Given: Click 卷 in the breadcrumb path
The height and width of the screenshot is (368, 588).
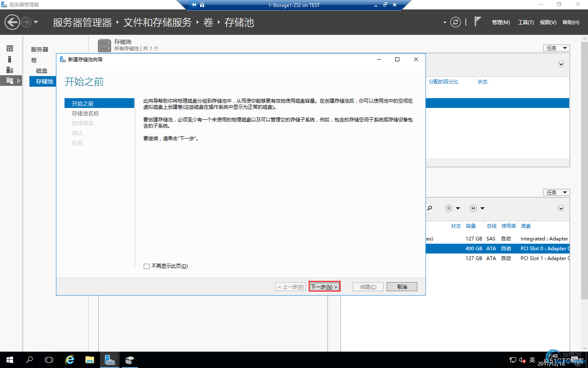Looking at the screenshot, I should tap(208, 22).
